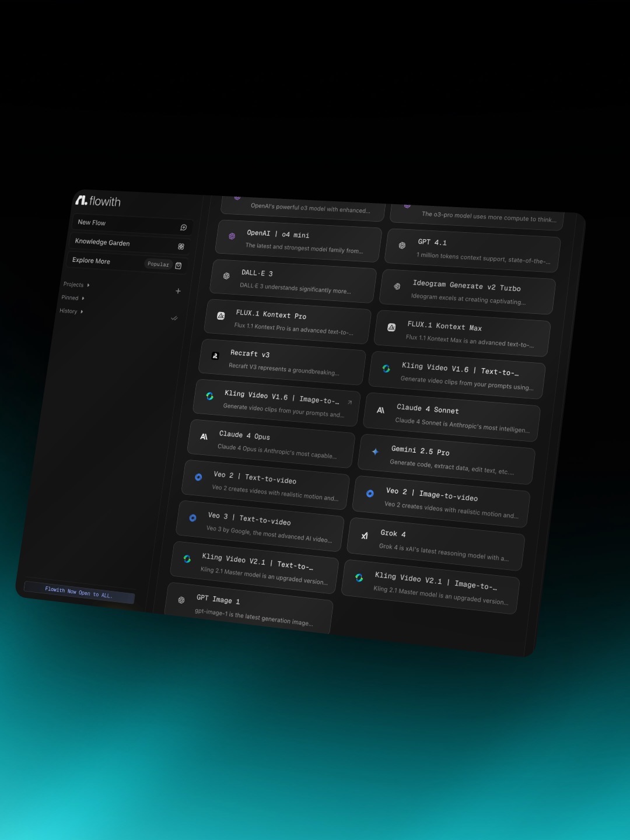Click the Veo 3 Text-to-video icon
This screenshot has width=630, height=840.
click(192, 518)
